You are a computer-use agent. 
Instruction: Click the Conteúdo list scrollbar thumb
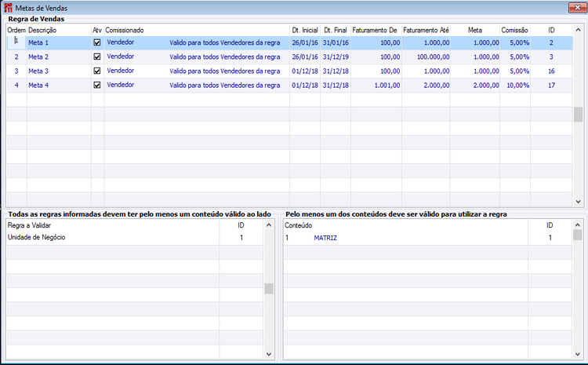[x=578, y=235]
